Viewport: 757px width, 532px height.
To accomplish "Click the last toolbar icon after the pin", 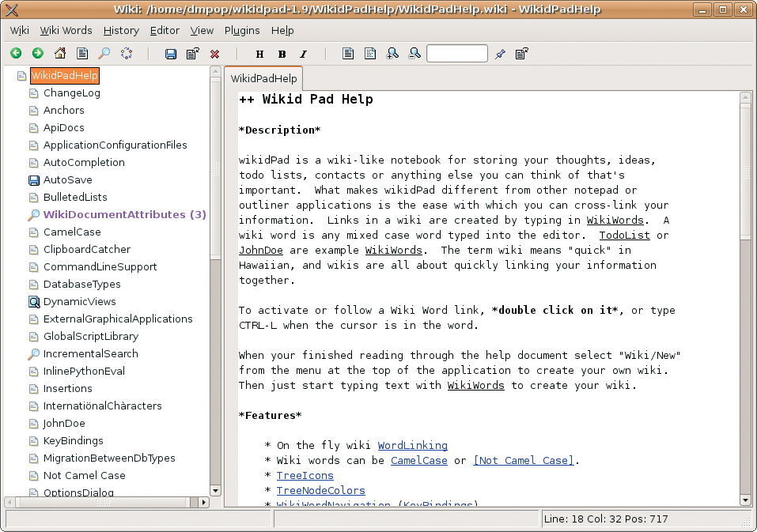I will pos(522,54).
